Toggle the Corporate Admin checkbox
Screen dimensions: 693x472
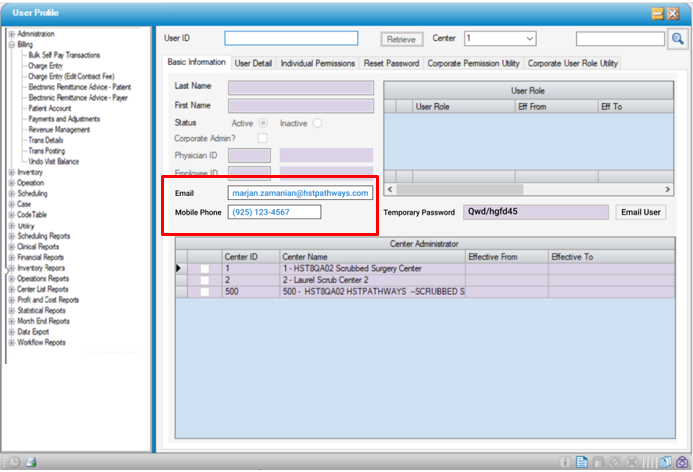coord(263,138)
